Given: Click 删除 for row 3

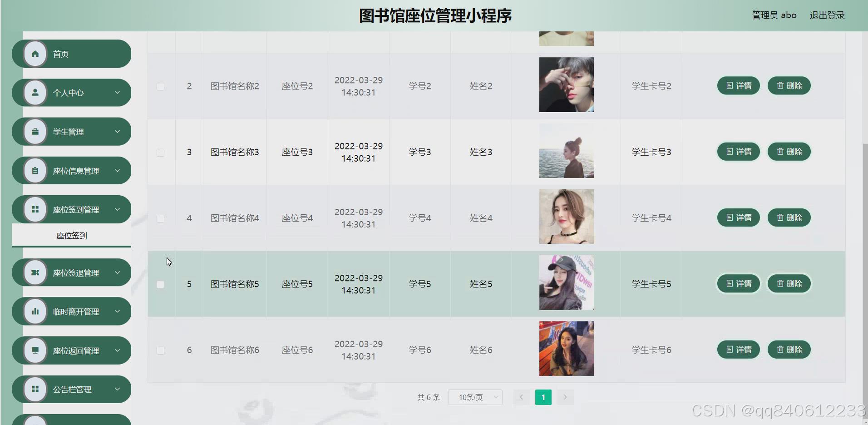Looking at the screenshot, I should click(789, 152).
